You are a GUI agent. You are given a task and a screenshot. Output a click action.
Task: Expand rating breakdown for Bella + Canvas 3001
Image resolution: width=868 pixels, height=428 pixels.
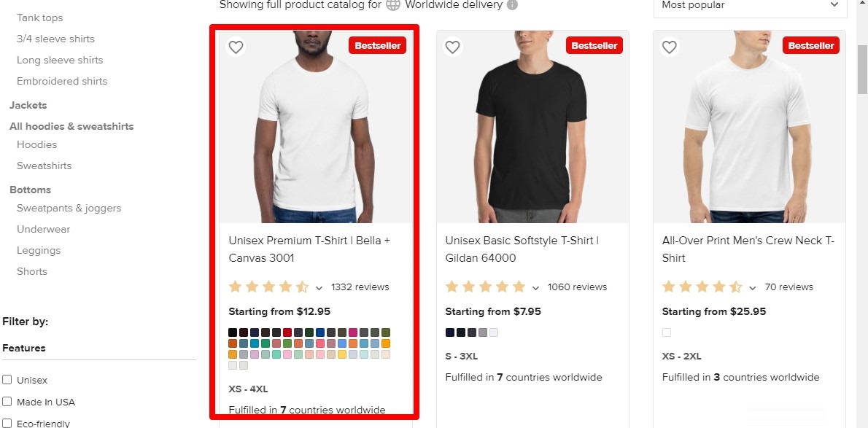click(319, 288)
